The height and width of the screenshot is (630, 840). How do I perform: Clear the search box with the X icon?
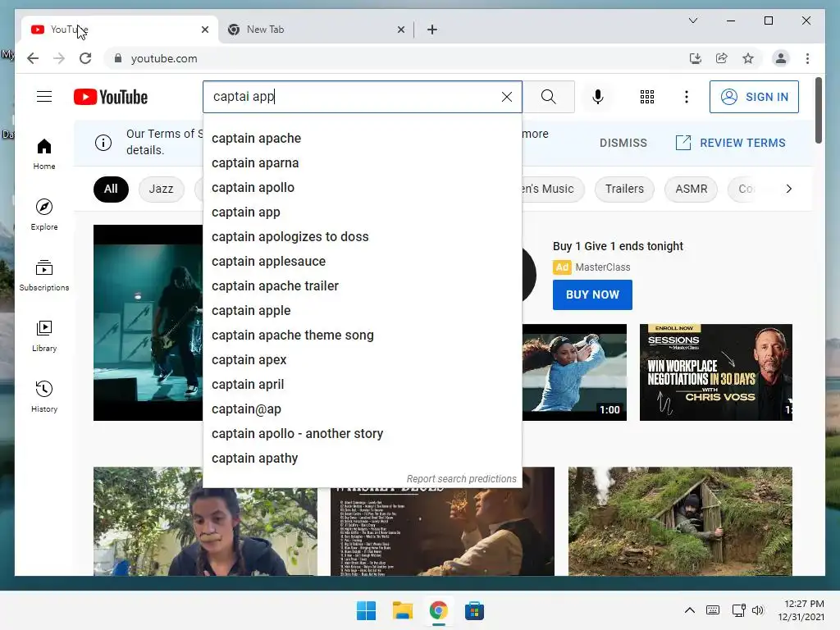[506, 97]
